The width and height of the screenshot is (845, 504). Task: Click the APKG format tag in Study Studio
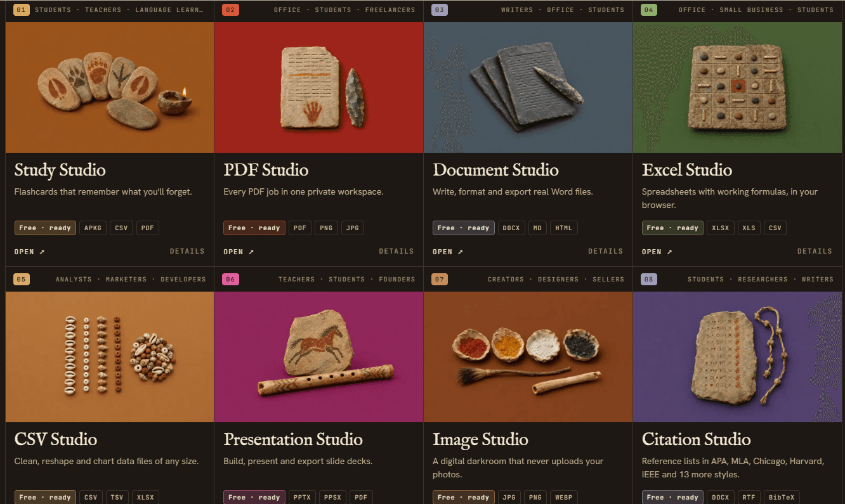pos(93,228)
